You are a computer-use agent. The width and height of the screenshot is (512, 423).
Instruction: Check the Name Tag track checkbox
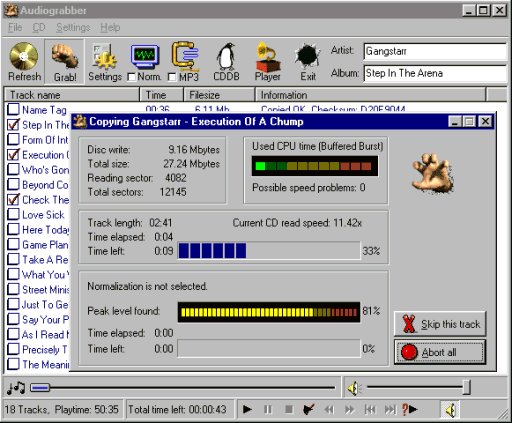[x=13, y=109]
